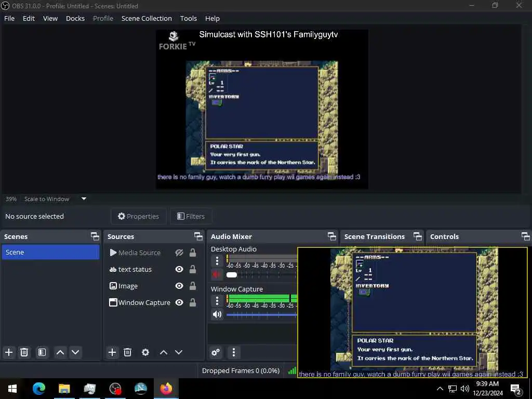Image resolution: width=532 pixels, height=399 pixels.
Task: Adjust the Window Capture volume slider
Action: [x=262, y=315]
